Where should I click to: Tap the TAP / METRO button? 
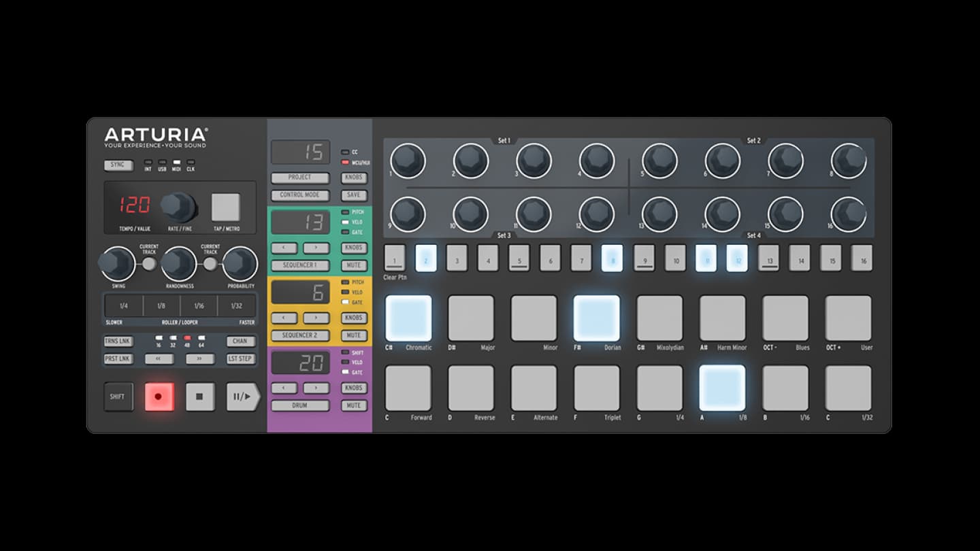(x=225, y=207)
